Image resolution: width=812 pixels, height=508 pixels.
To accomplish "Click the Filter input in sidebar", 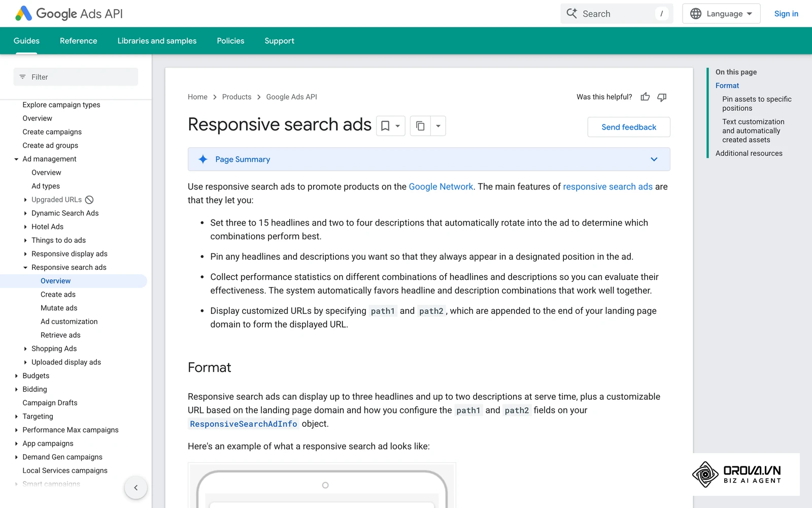I will point(76,77).
